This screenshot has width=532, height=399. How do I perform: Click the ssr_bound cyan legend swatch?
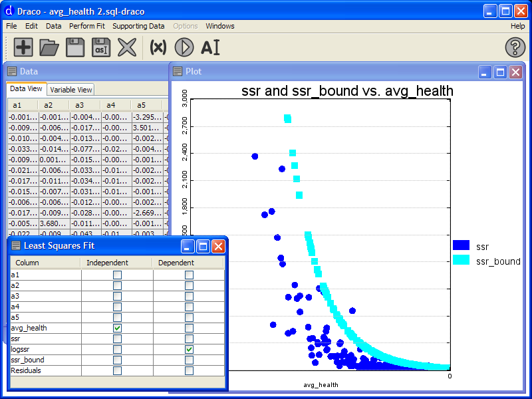pyautogui.click(x=461, y=261)
